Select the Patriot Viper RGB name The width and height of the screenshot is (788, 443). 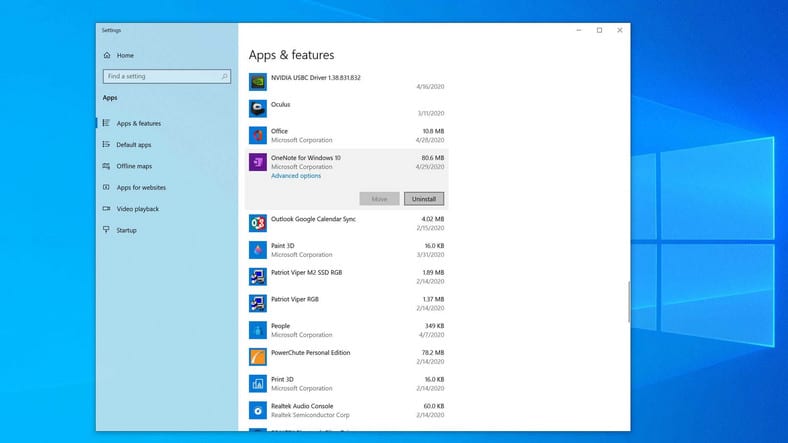[x=295, y=299]
